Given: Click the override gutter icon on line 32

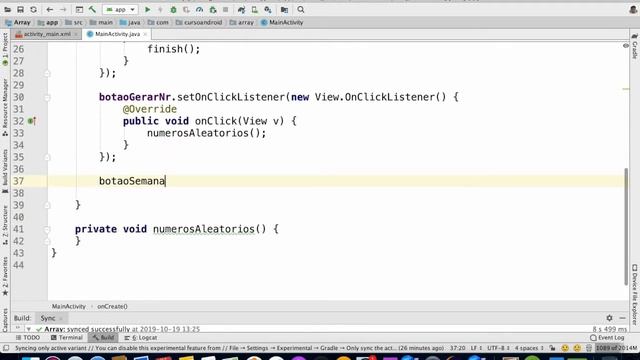Looking at the screenshot, I should [32, 121].
